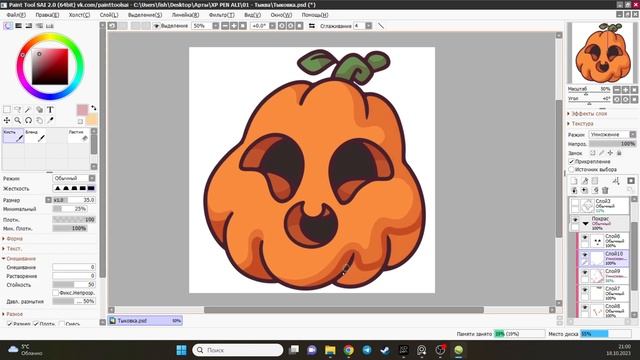This screenshot has width=640, height=360.
Task: Click the undo button in canvas toolbar
Action: (x=112, y=26)
